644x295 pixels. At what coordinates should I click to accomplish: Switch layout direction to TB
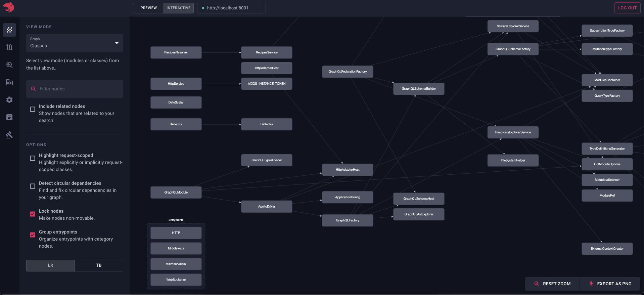99,265
